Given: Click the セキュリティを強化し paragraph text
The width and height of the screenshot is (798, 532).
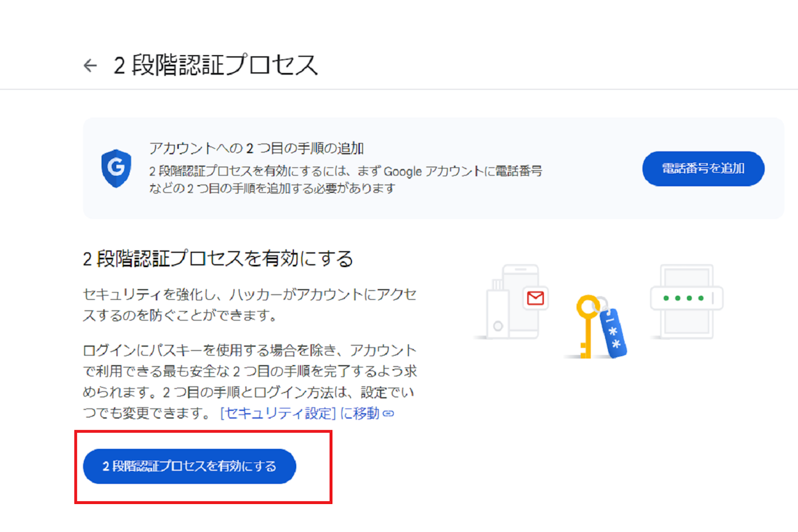Looking at the screenshot, I should [249, 305].
